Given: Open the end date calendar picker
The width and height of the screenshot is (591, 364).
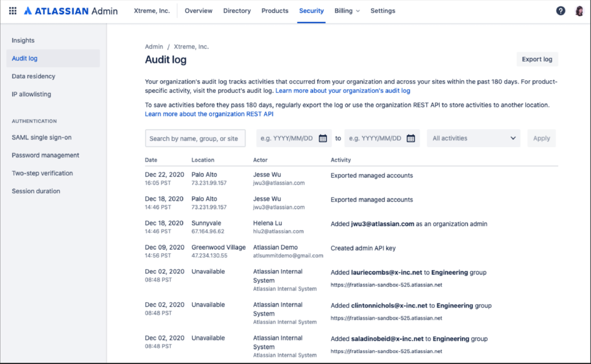Looking at the screenshot, I should [410, 138].
